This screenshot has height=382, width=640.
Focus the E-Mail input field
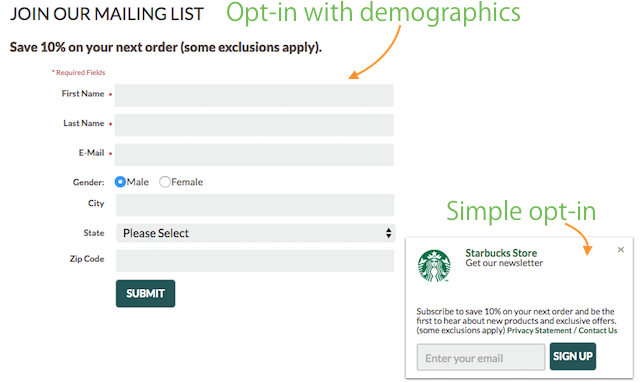point(254,154)
